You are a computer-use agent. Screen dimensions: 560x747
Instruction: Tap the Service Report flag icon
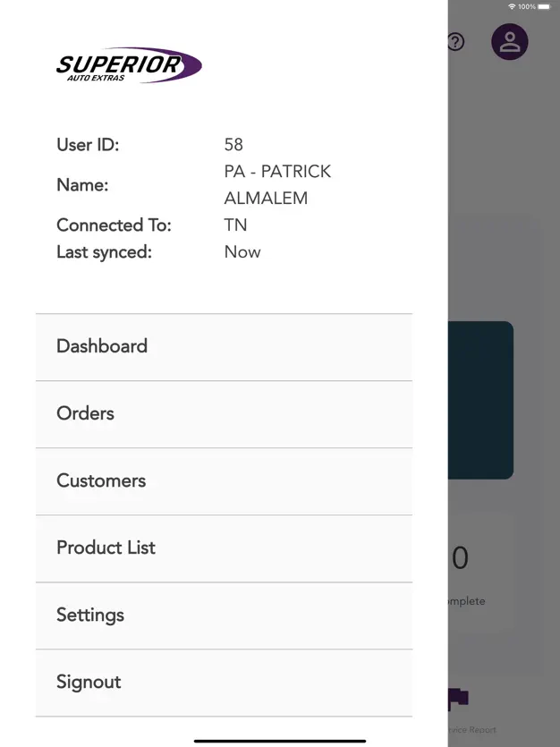[x=459, y=699]
